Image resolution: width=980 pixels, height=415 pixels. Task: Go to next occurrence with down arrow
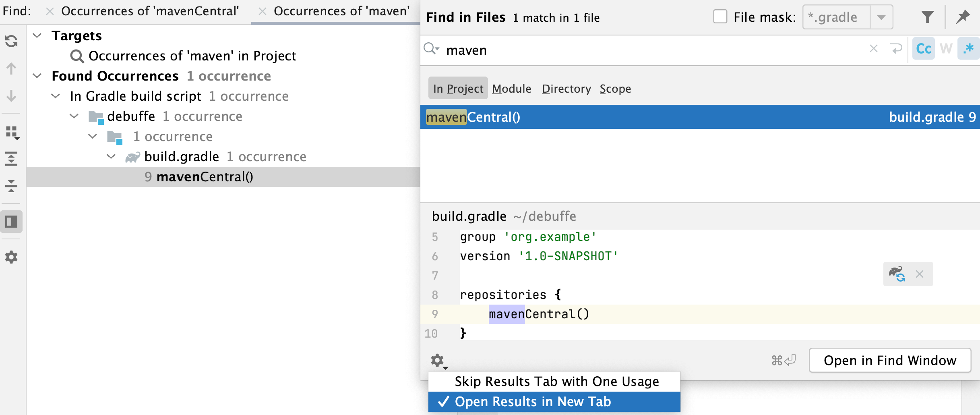(x=11, y=96)
